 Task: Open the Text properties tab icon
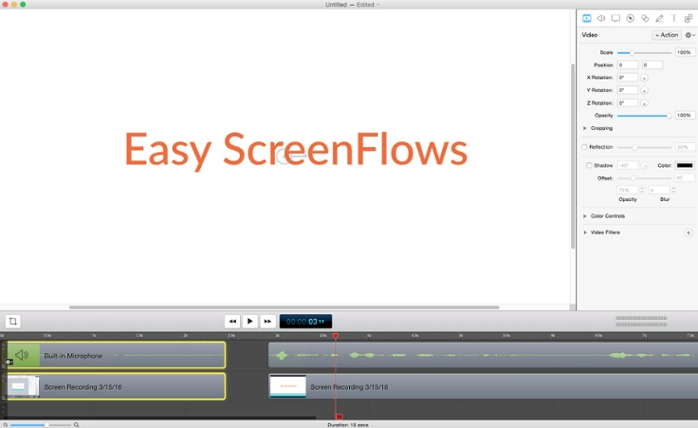(674, 18)
